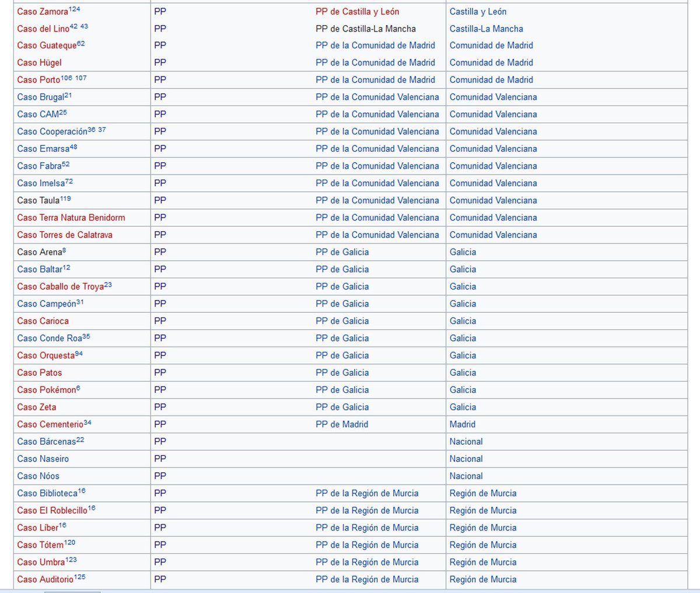Click the Caso Biblioteca link
The height and width of the screenshot is (593, 700).
click(x=47, y=493)
